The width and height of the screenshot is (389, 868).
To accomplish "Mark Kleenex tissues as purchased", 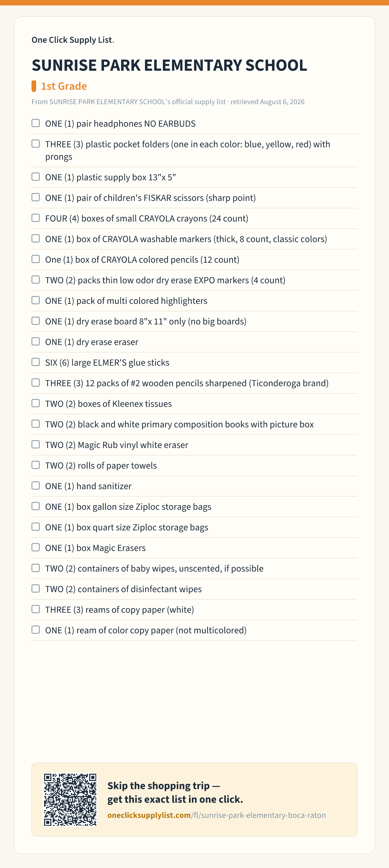I will pyautogui.click(x=36, y=403).
